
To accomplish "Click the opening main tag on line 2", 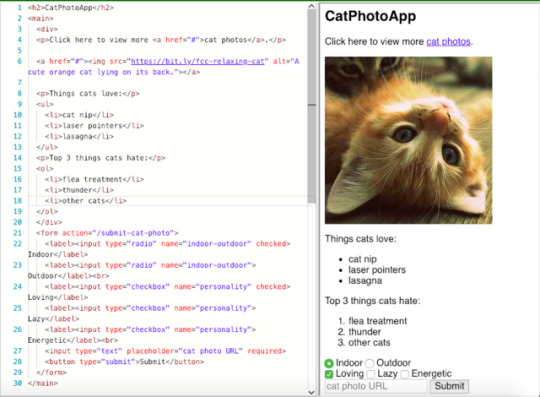I will click(41, 18).
